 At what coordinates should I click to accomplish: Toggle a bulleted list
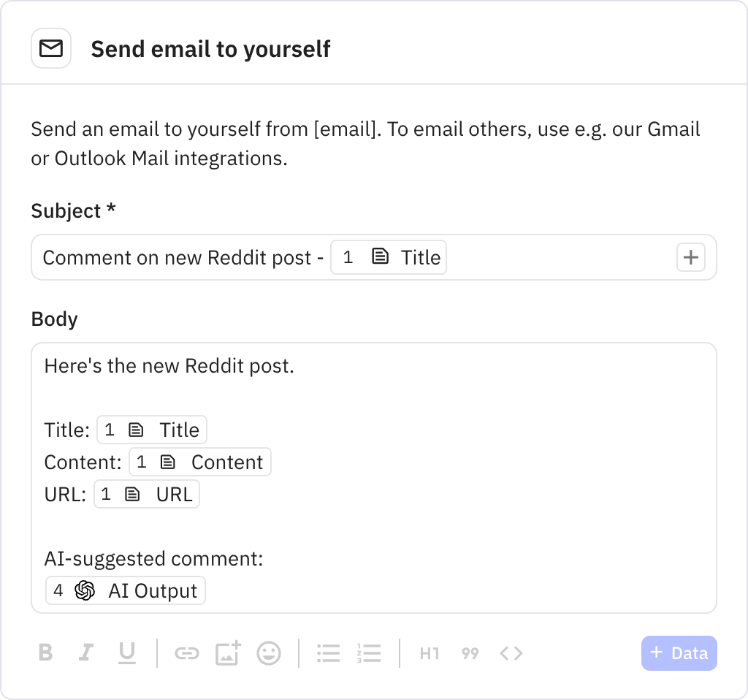pyautogui.click(x=328, y=653)
